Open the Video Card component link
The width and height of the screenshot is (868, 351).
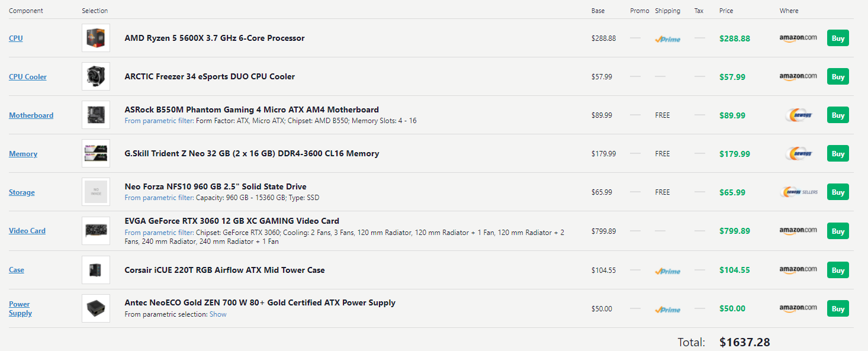pos(27,231)
